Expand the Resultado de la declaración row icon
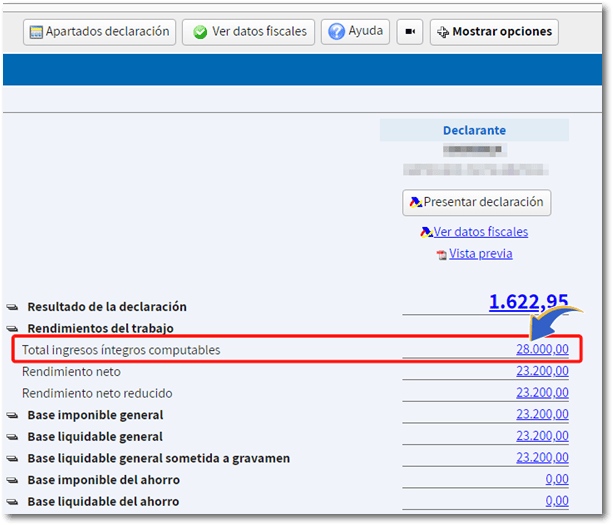 point(13,308)
